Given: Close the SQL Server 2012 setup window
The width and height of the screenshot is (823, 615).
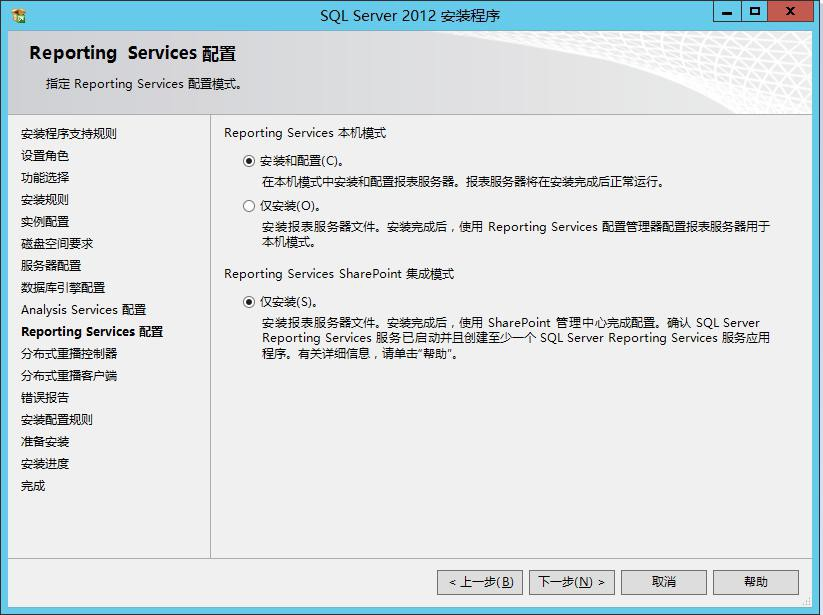Looking at the screenshot, I should (790, 12).
